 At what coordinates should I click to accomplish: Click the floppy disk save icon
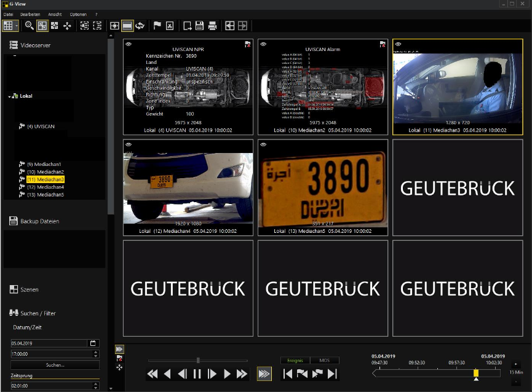199,26
